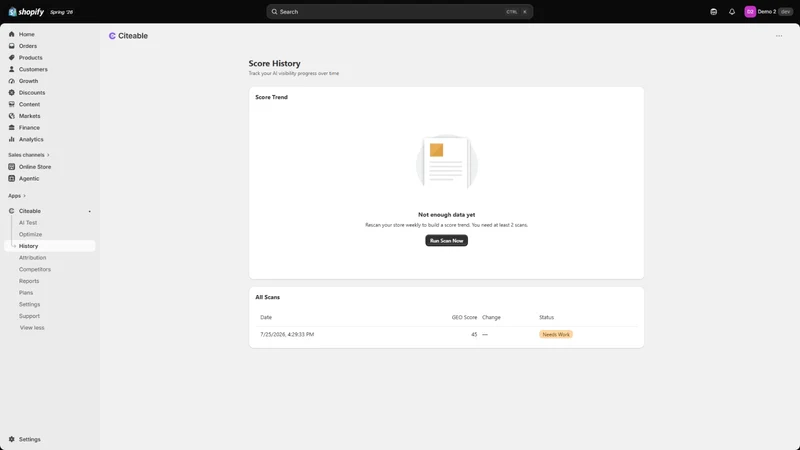Open the storefront icon in top bar
This screenshot has width=800, height=450.
[713, 12]
